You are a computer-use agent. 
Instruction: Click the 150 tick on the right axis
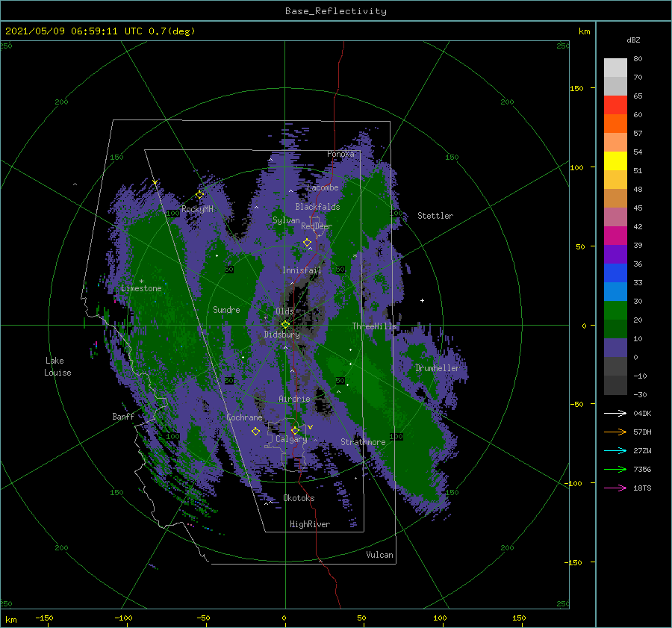577,88
